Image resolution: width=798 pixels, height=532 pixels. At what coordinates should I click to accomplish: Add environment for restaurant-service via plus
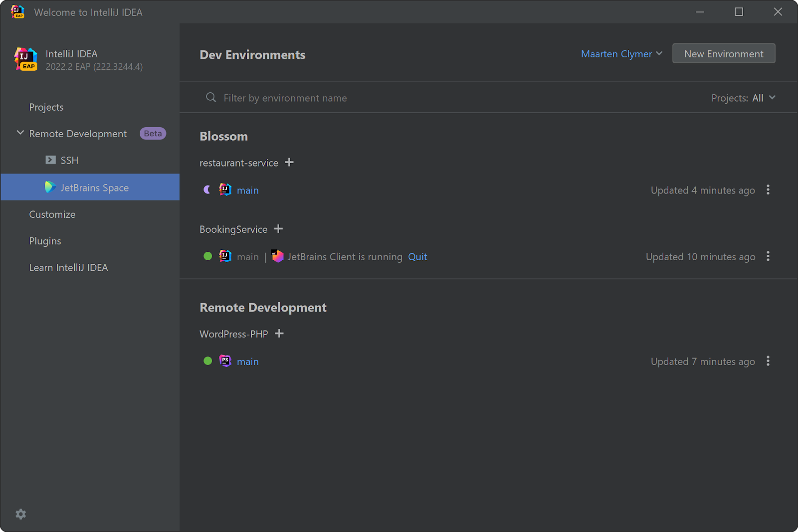289,163
